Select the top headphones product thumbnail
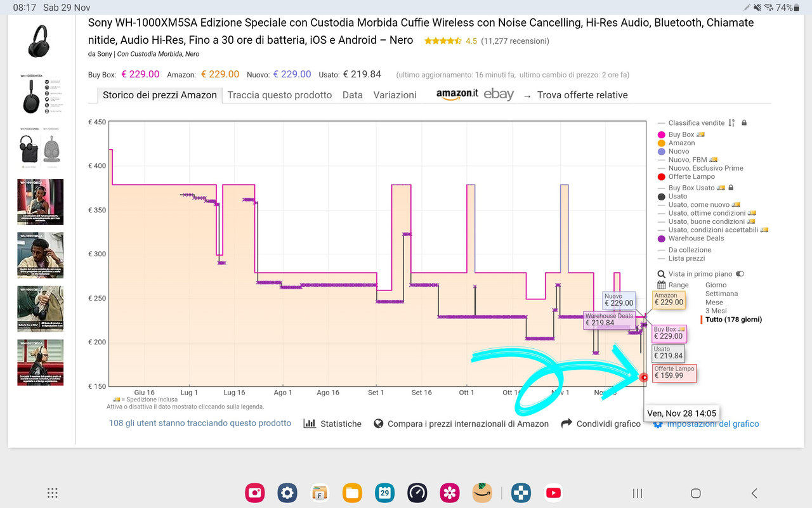Image resolution: width=812 pixels, height=508 pixels. point(41,41)
